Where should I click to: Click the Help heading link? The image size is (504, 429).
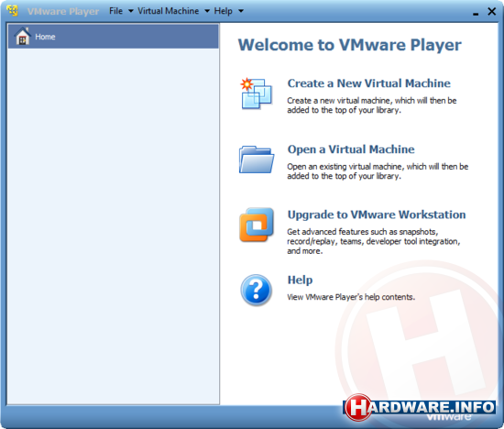300,280
